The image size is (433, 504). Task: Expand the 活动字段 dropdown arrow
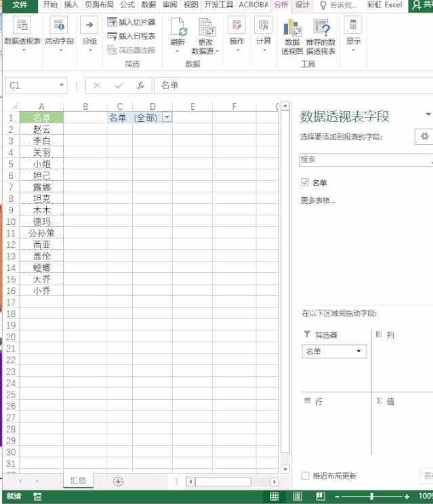tap(60, 50)
